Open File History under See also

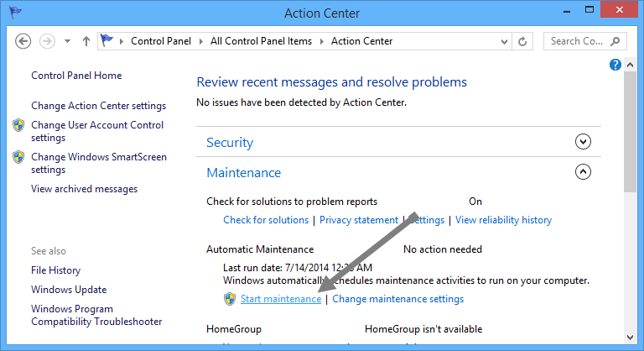pyautogui.click(x=56, y=270)
